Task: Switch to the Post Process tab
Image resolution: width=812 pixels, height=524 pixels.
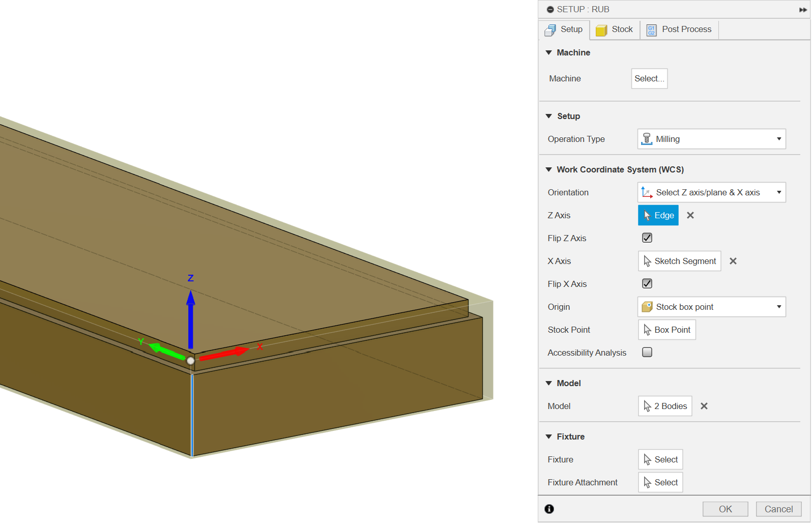Action: point(679,30)
